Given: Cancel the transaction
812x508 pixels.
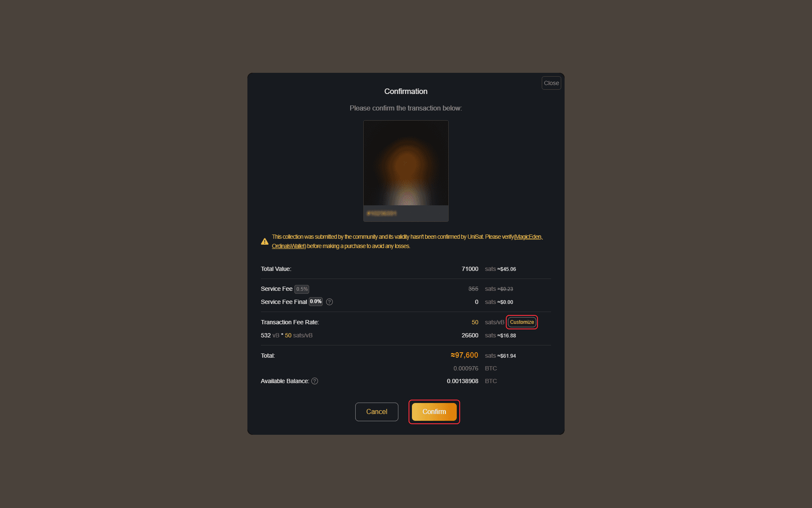Looking at the screenshot, I should coord(376,412).
